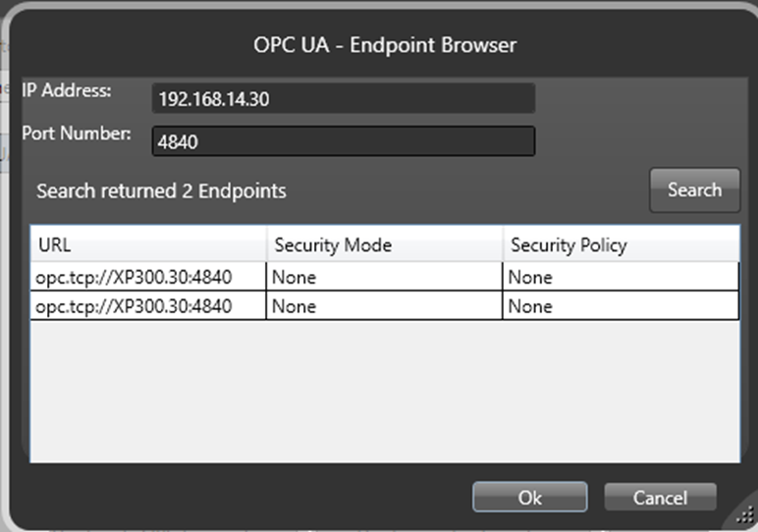This screenshot has width=758, height=532.
Task: Select the first opc.tcp://XP300.30:4840 endpoint row
Action: coord(135,277)
